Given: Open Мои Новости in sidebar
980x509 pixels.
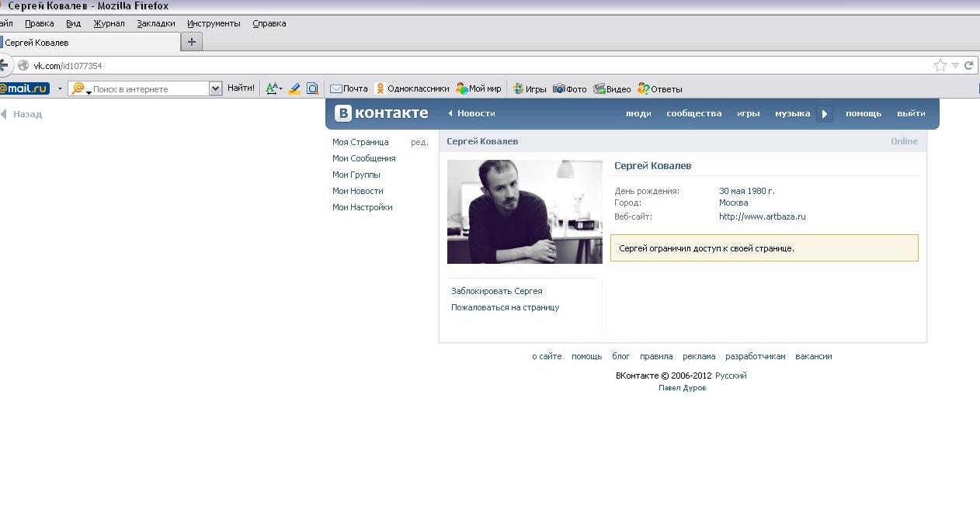Looking at the screenshot, I should point(358,191).
